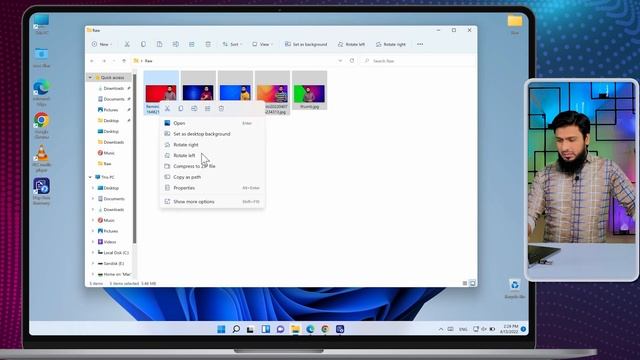This screenshot has height=360, width=640.
Task: Expand the address bar history dropdown
Action: (340, 61)
